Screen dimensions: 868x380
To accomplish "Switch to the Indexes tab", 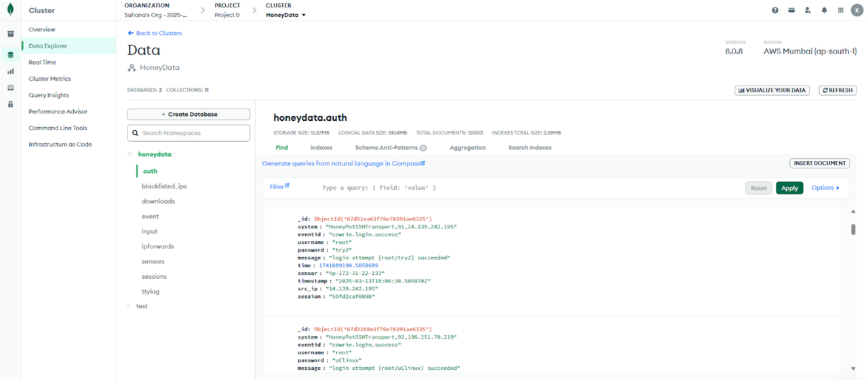I will point(321,147).
